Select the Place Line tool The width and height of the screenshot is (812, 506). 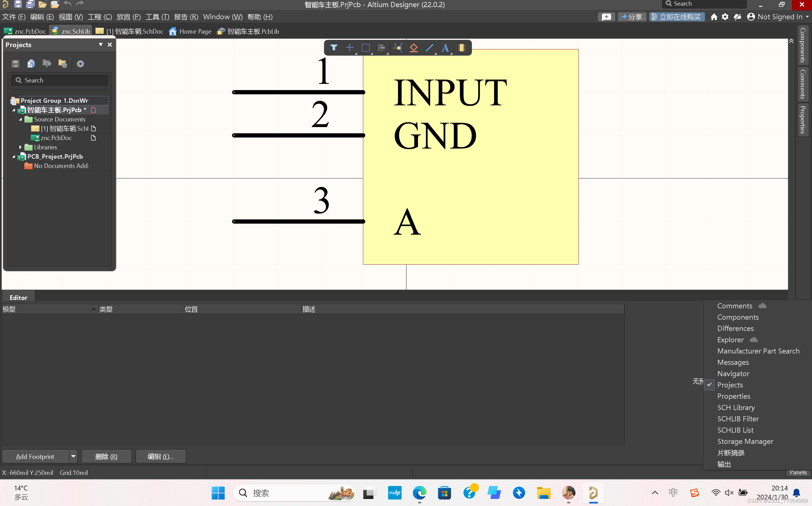[x=429, y=48]
